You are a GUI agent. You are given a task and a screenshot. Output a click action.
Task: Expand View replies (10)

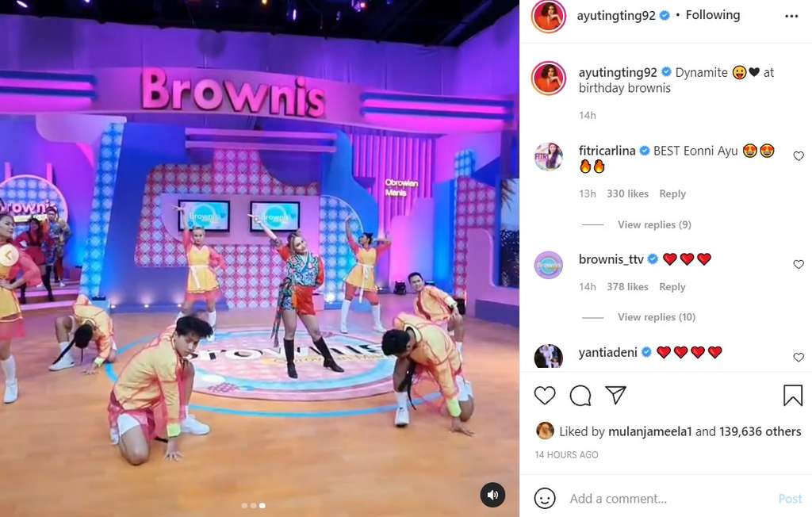[656, 317]
